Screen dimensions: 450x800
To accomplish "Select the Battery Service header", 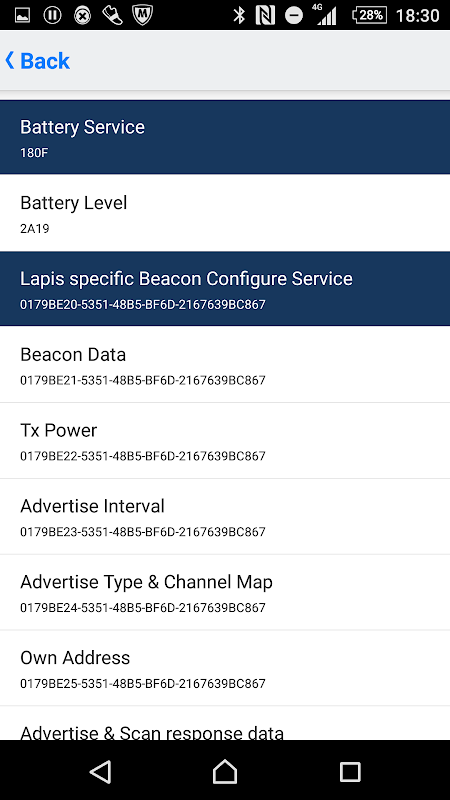I will [225, 137].
